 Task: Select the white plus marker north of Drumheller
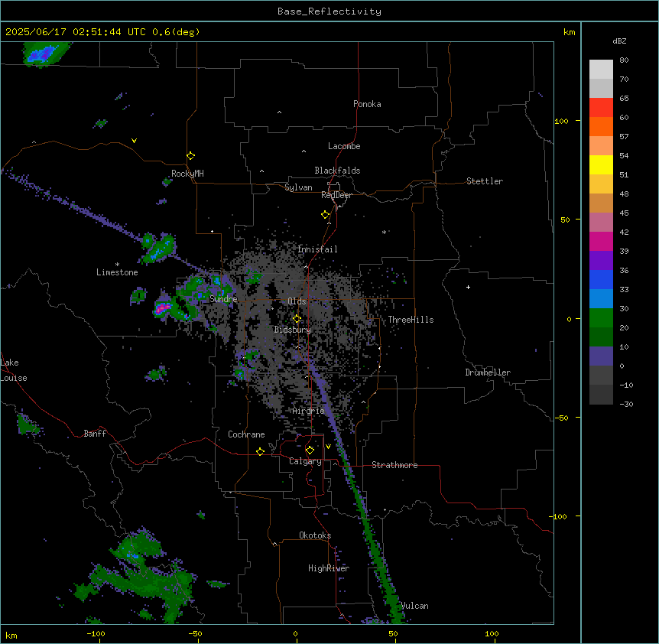click(468, 287)
